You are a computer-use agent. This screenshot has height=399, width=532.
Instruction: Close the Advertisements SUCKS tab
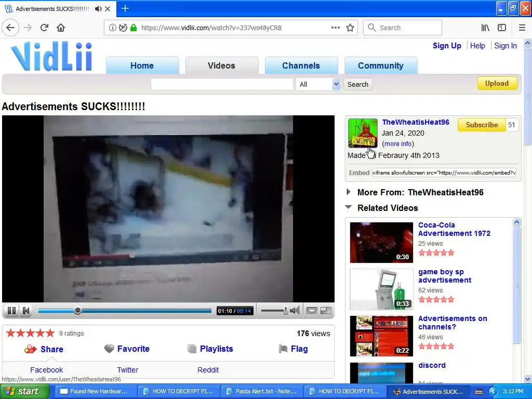[x=108, y=9]
